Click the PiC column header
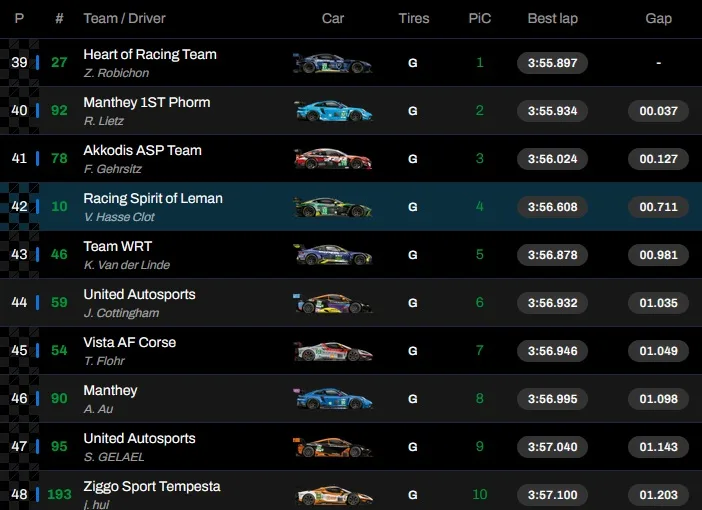The width and height of the screenshot is (702, 510). point(479,18)
